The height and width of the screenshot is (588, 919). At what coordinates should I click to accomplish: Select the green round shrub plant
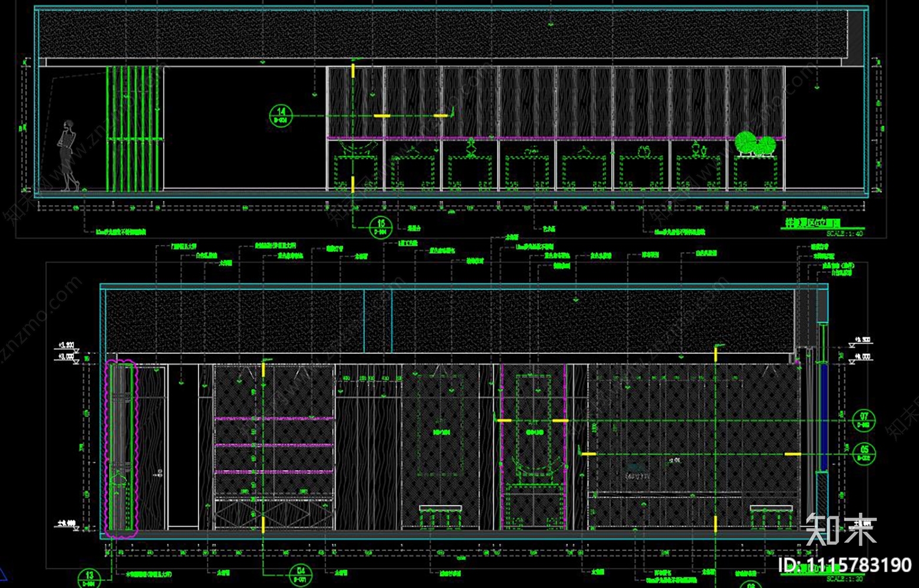755,144
